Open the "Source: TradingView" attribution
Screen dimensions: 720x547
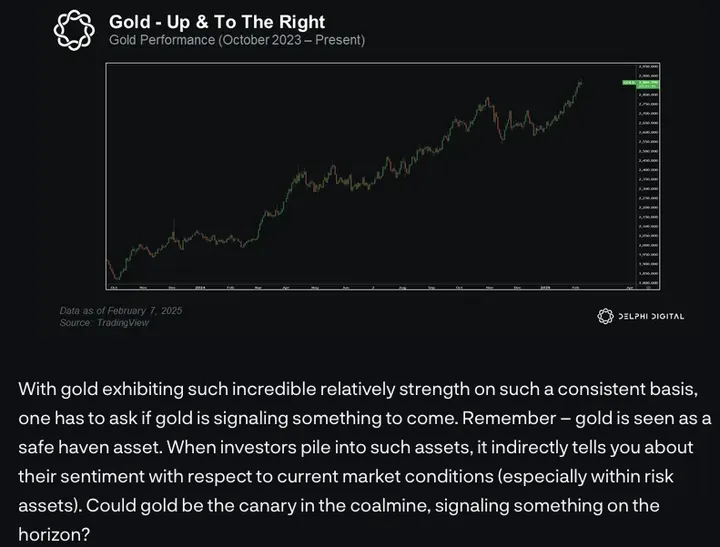[x=103, y=323]
